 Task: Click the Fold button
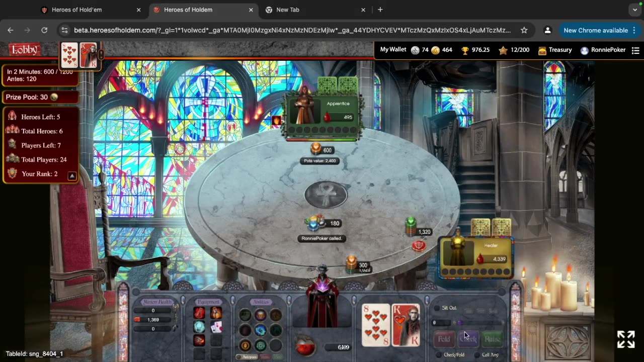pos(444,339)
